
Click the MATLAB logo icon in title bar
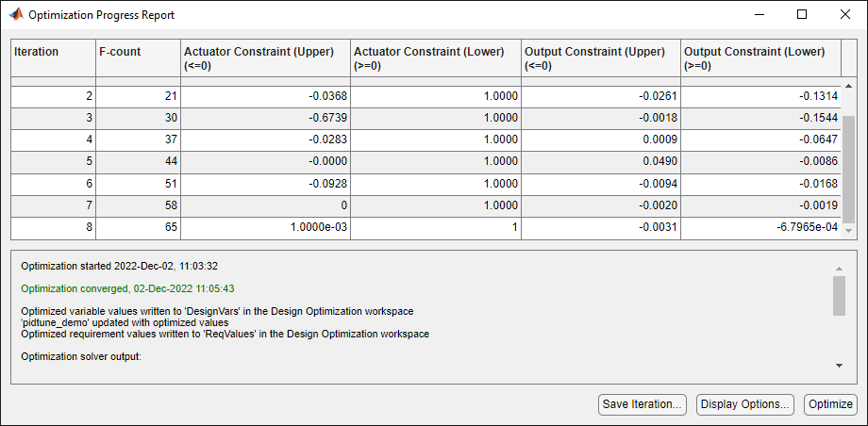click(x=16, y=15)
